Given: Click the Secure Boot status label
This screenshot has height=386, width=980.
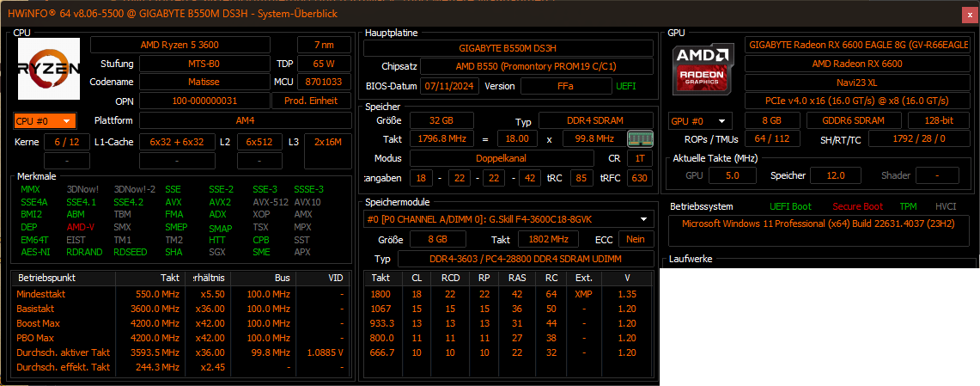Looking at the screenshot, I should coord(857,206).
